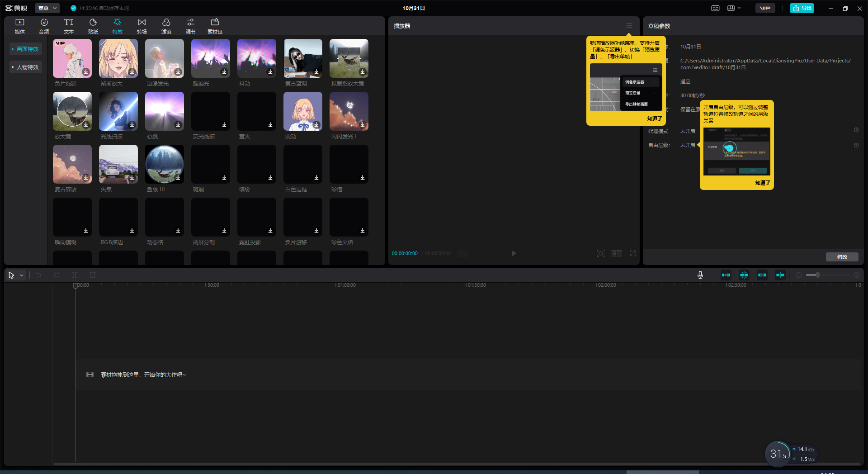Select the 渐渐放大 effect thumbnail

click(118, 58)
